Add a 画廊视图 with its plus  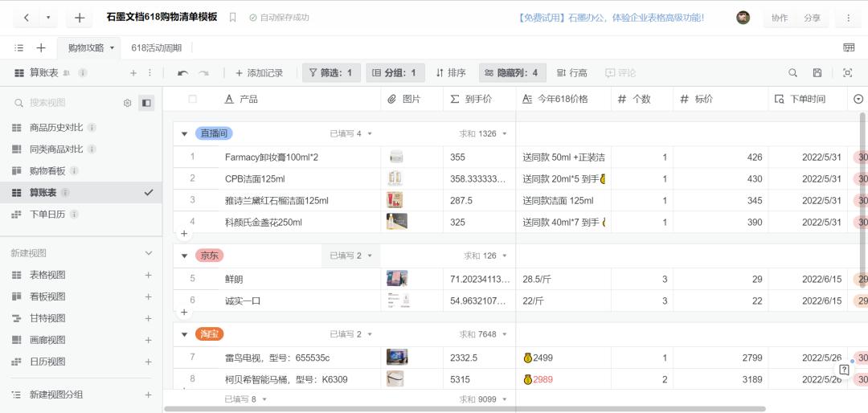(148, 340)
